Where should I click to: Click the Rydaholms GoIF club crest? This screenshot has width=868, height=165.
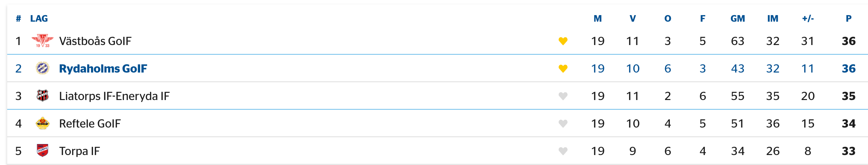click(x=43, y=68)
